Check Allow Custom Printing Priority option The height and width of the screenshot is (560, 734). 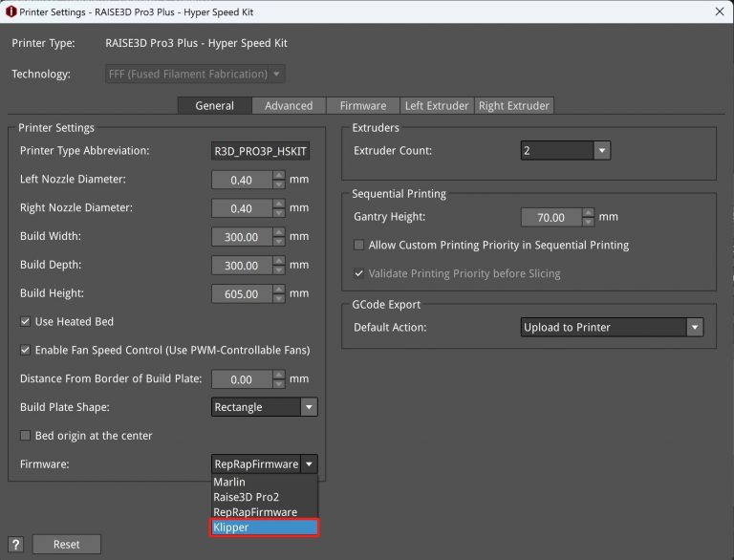pyautogui.click(x=359, y=245)
